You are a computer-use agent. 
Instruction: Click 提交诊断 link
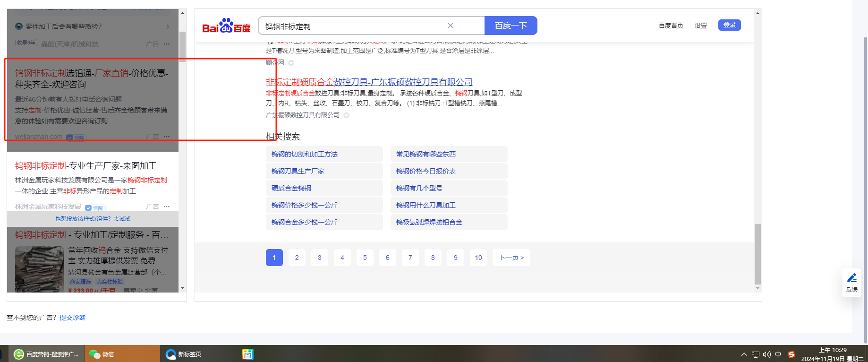(x=73, y=318)
